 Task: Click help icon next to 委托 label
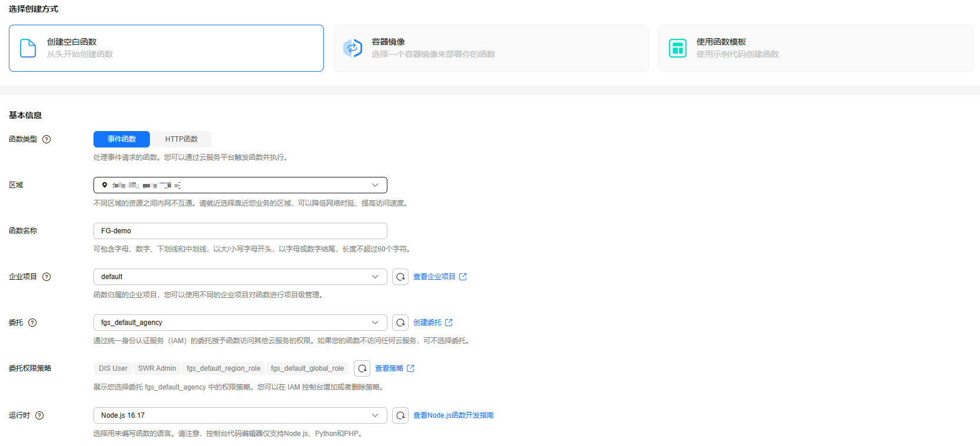tap(32, 323)
